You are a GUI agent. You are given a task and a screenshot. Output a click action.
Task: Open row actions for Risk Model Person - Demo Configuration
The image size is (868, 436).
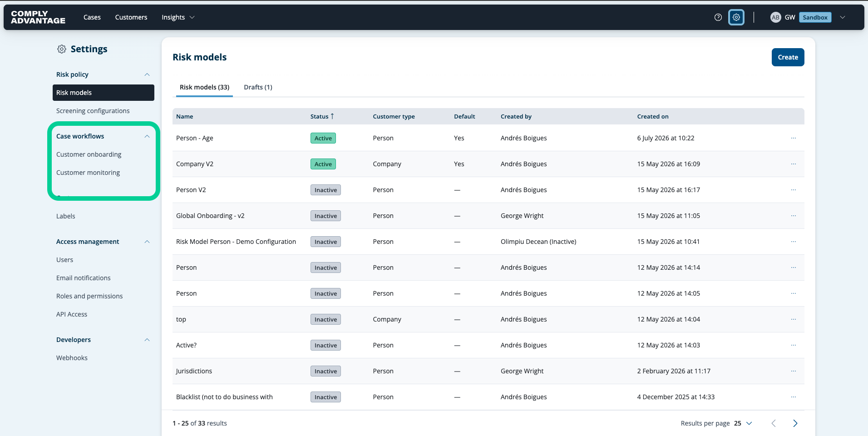tap(793, 242)
